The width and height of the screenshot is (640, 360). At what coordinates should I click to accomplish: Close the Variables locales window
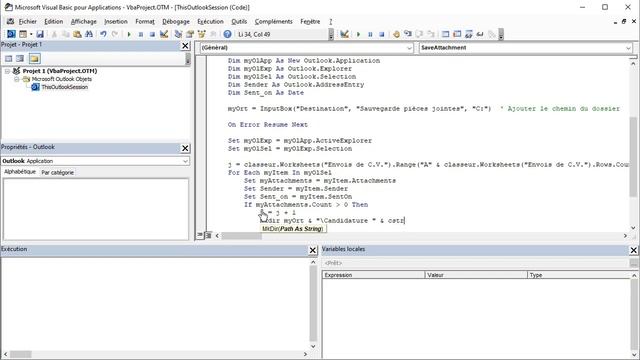[633, 250]
